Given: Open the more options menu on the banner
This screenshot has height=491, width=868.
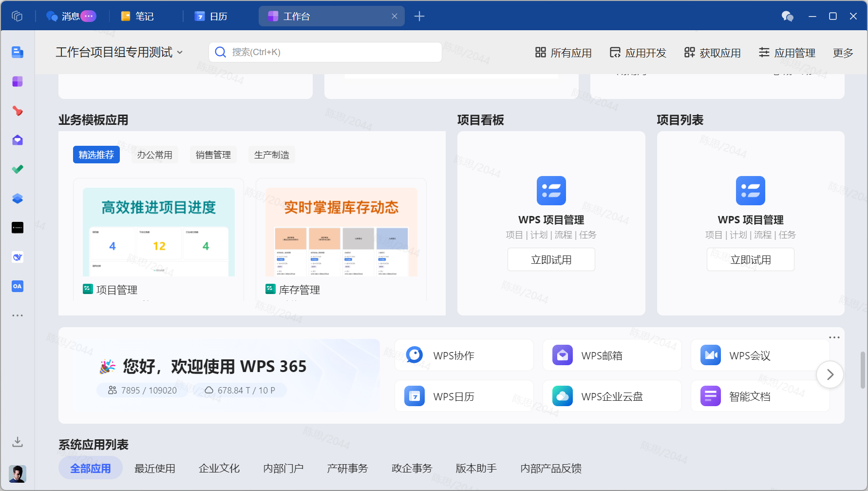Looking at the screenshot, I should pos(834,337).
